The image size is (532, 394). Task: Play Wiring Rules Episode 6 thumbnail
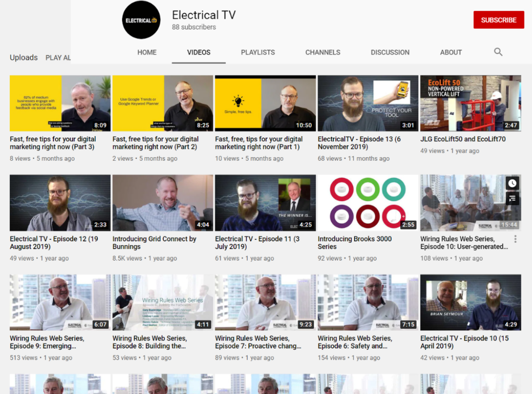tap(368, 302)
